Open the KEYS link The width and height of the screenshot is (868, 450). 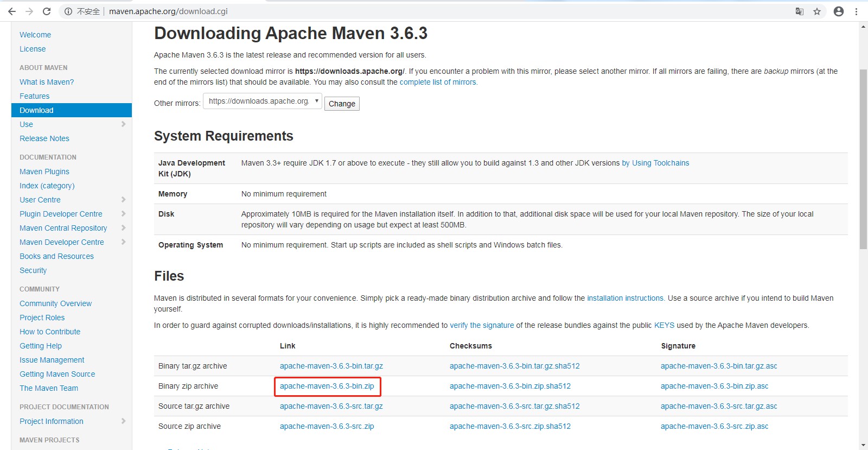pos(664,325)
